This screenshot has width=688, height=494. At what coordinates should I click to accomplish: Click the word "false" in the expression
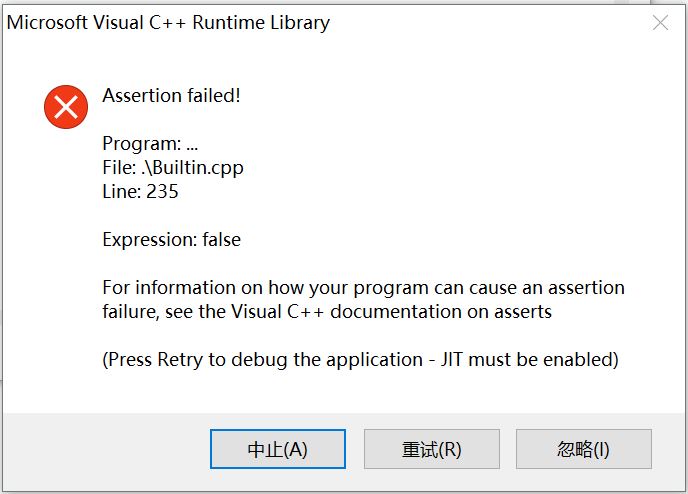[x=220, y=240]
